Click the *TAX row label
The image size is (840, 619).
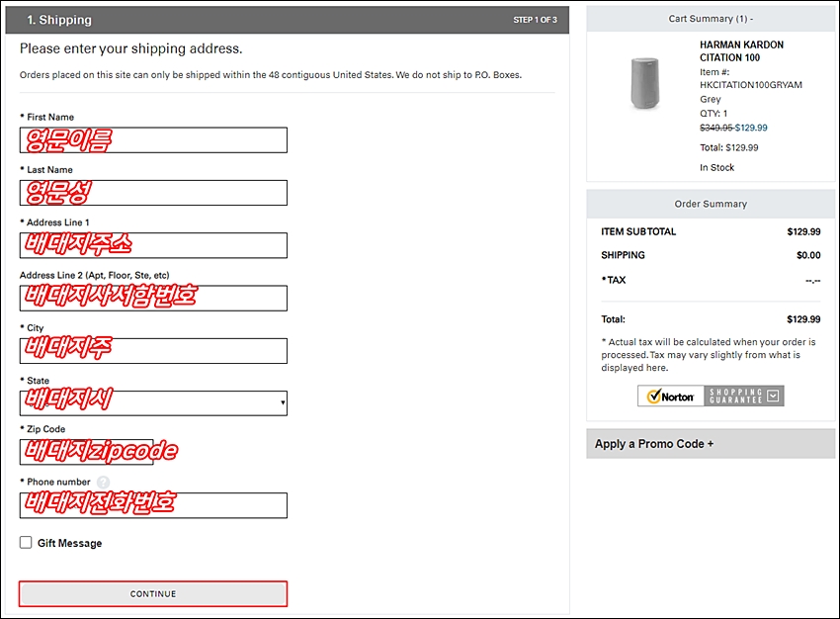(614, 280)
